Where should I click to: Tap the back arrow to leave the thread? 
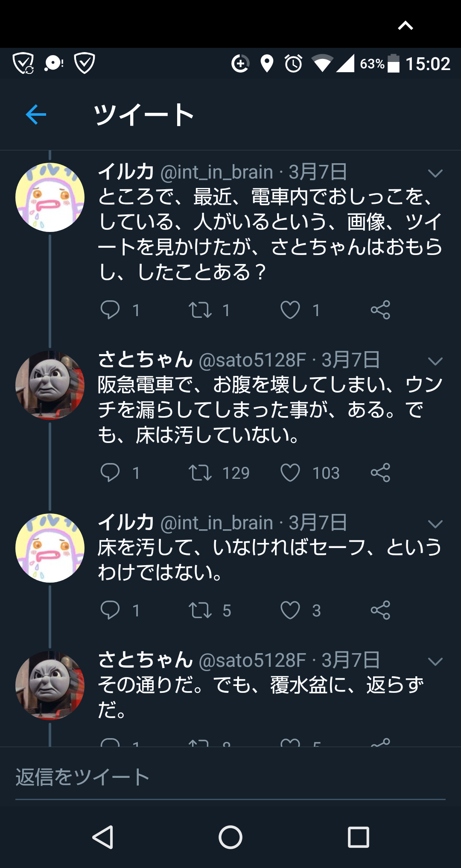pos(35,114)
